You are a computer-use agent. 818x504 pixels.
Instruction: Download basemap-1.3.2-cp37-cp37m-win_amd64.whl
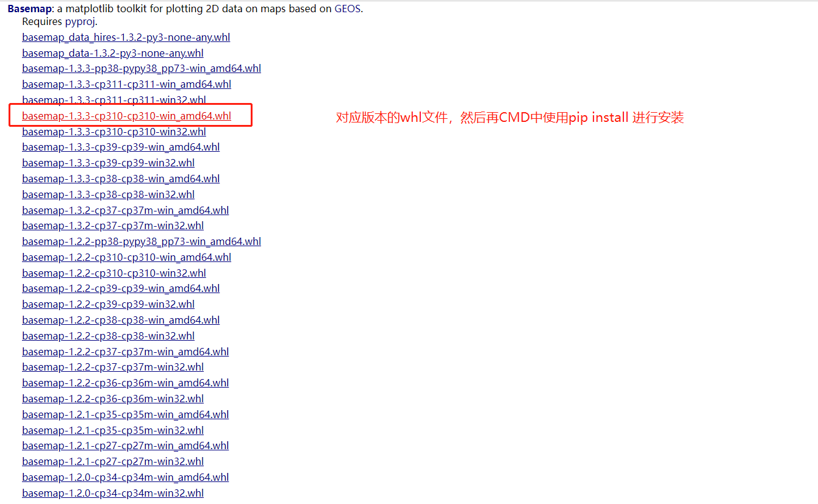(126, 210)
